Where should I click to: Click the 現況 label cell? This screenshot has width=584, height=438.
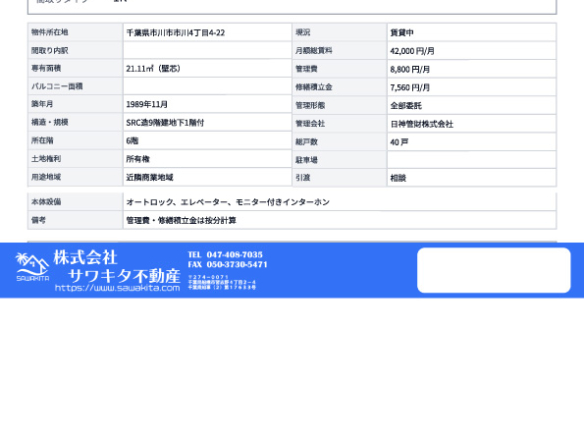coord(340,32)
